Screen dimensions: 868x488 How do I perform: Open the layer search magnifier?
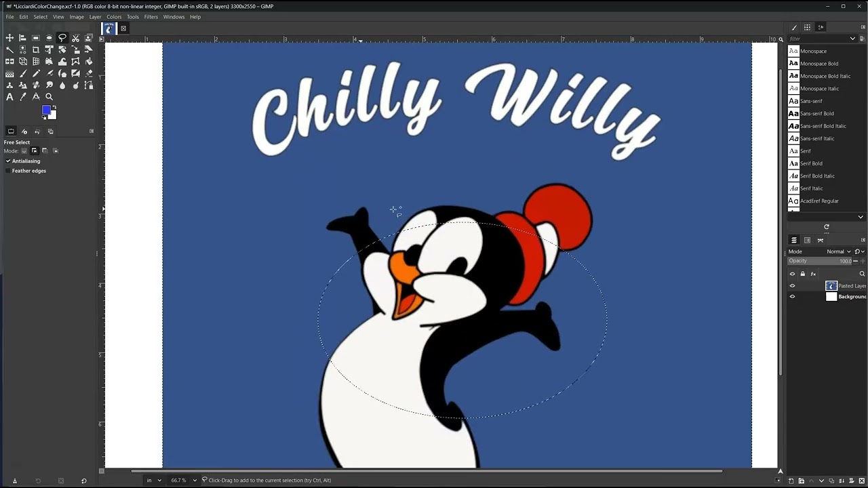(x=862, y=274)
